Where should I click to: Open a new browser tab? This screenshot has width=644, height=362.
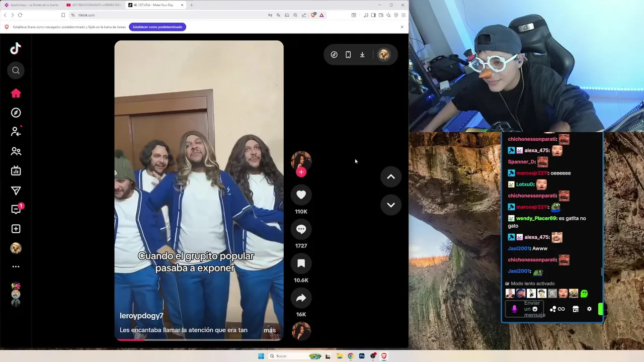191,5
